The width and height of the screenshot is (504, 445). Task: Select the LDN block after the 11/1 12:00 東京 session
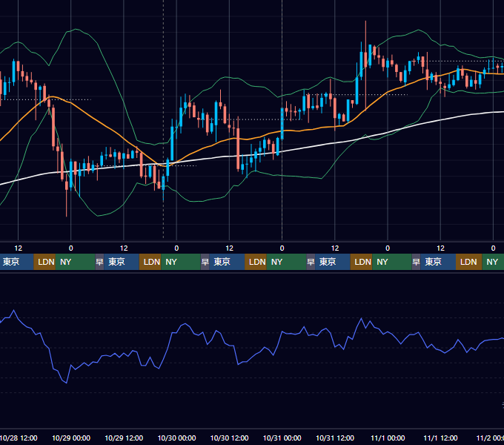point(468,262)
